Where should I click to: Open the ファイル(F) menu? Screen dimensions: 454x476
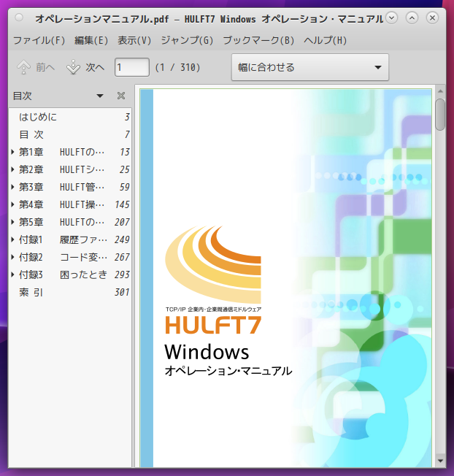click(39, 40)
